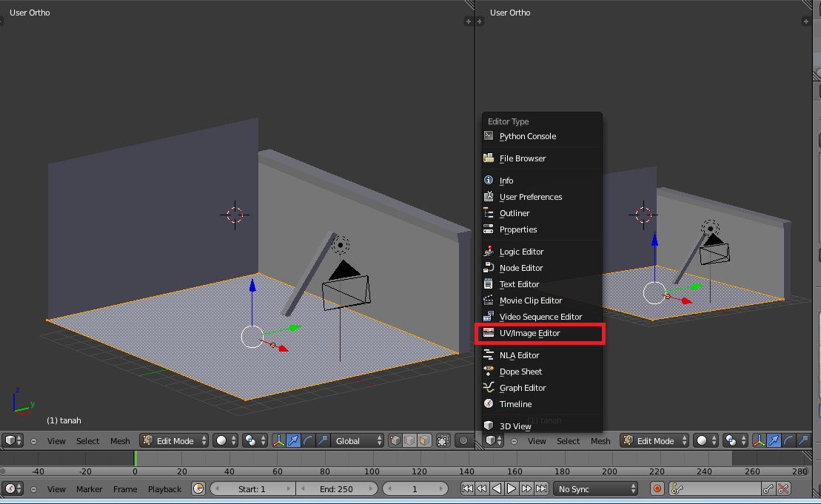Toggle limit selection to visible
This screenshot has width=821, height=504.
(443, 440)
